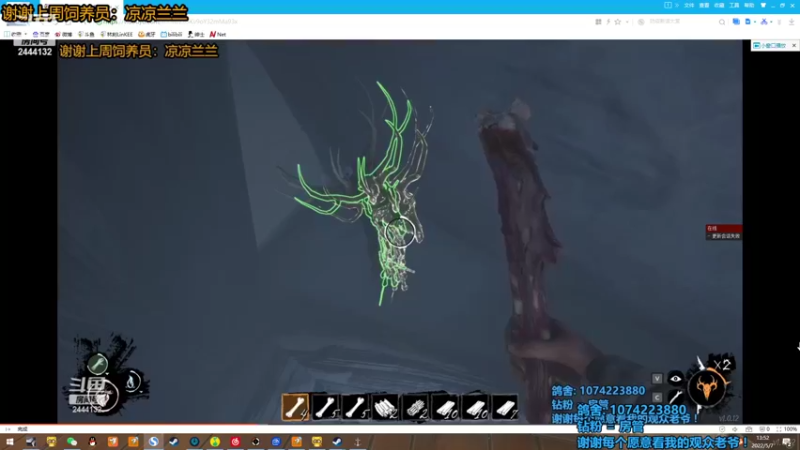Select the last hotbar slot marked 7

pos(505,407)
